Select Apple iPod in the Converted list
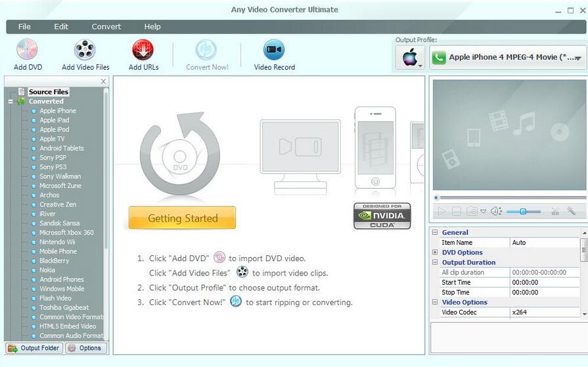Screen dimensions: 588x367 (x=55, y=130)
